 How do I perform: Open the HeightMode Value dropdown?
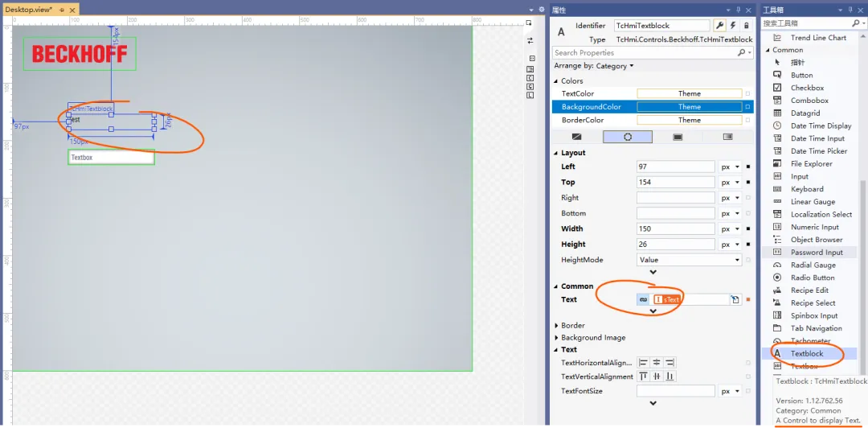[x=690, y=260]
